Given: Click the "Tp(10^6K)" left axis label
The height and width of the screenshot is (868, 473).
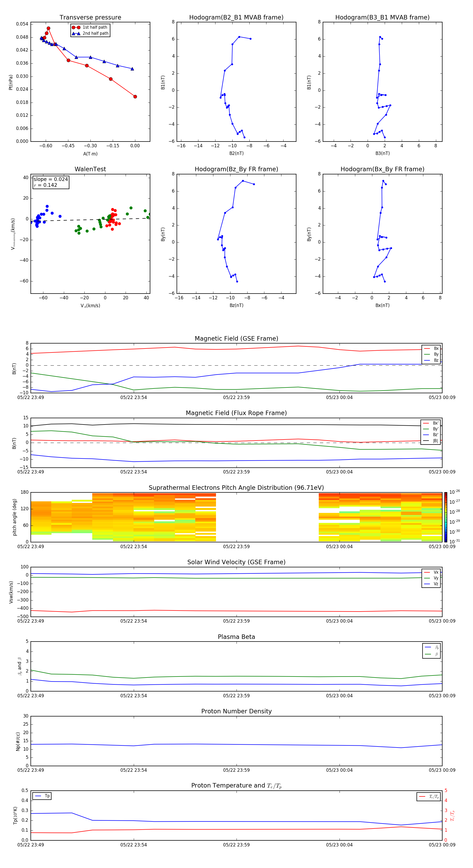Looking at the screenshot, I should click(15, 815).
